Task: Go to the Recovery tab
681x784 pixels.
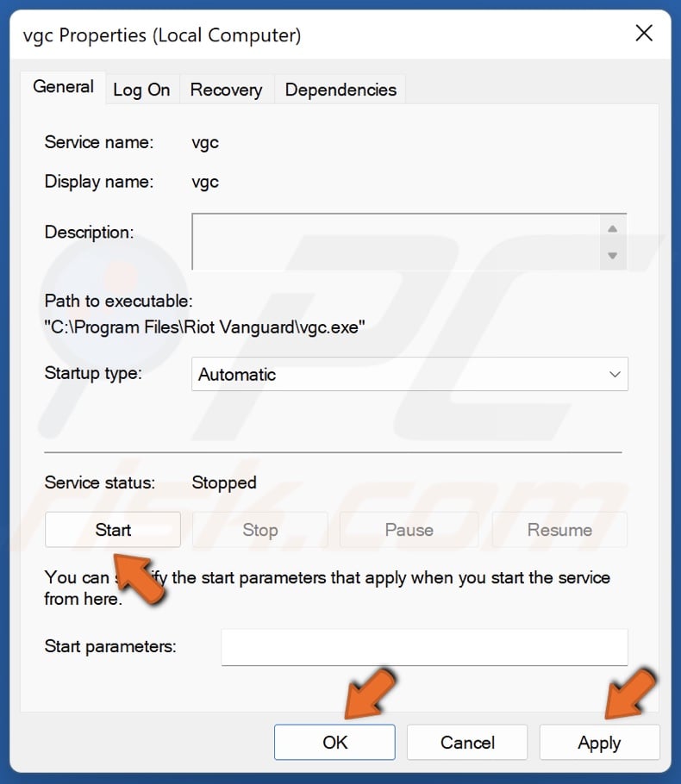Action: (226, 90)
